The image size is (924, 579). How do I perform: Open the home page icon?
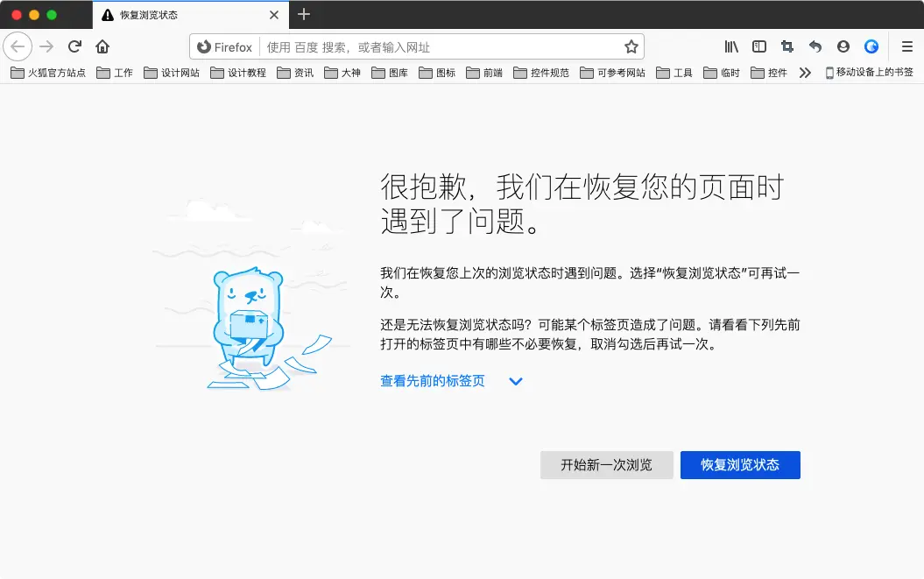[x=102, y=46]
